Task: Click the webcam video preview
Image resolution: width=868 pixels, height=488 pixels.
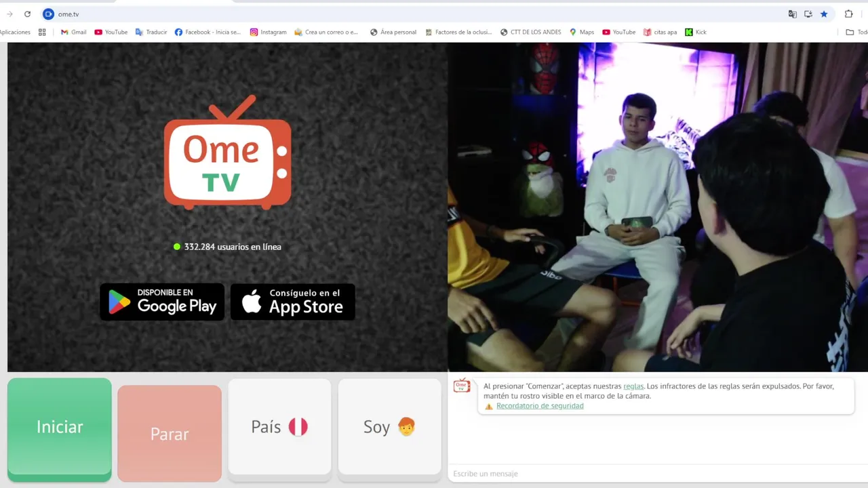Action: click(658, 207)
